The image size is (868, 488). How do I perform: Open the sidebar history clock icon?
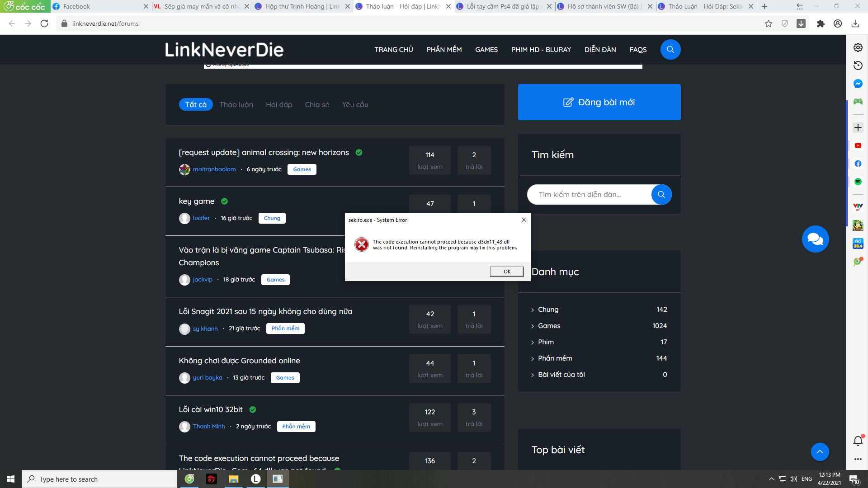(858, 66)
